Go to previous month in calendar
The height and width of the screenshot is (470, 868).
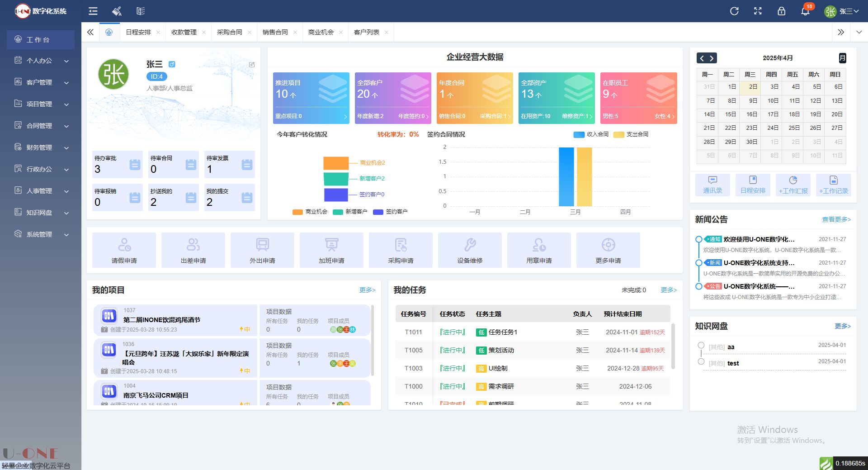point(702,58)
